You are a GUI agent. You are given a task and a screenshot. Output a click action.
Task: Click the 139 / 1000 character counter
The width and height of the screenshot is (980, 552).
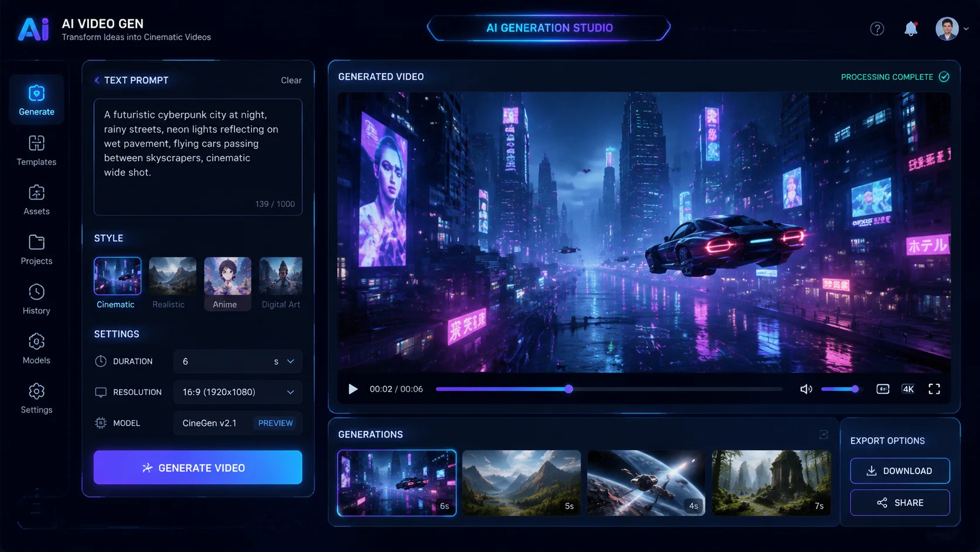click(x=275, y=204)
